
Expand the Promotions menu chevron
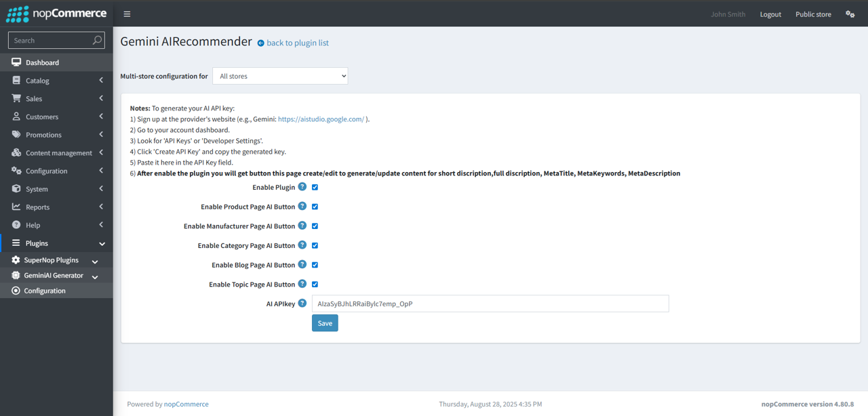[101, 134]
